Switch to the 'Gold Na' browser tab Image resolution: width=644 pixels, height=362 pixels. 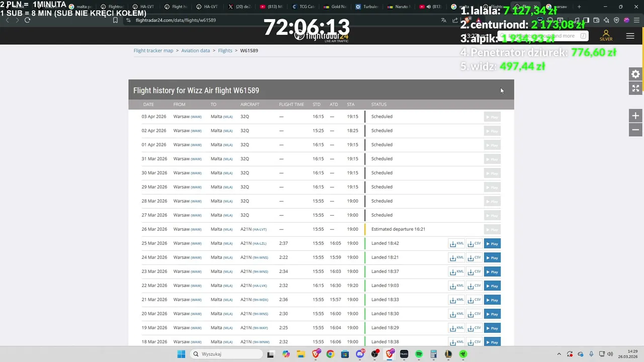click(335, 7)
